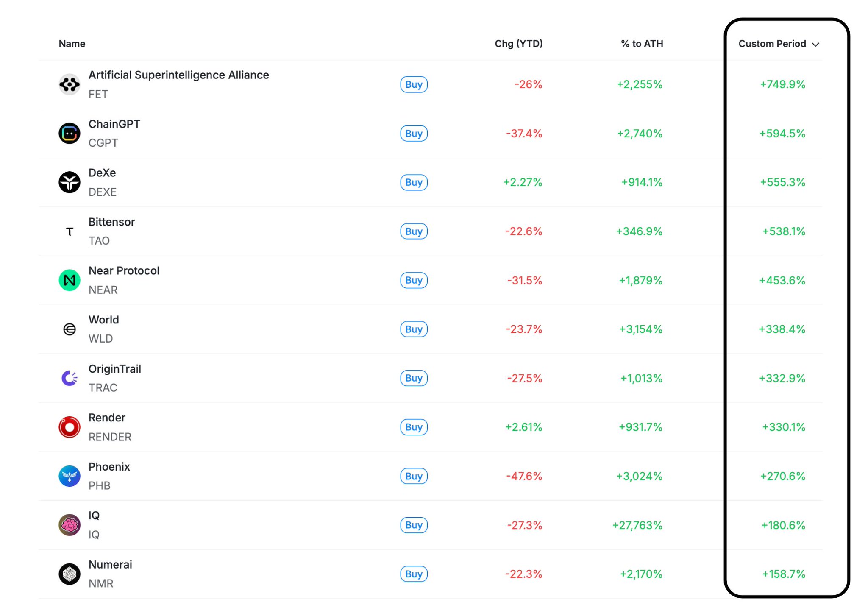Click the Artificial Superintelligence Alliance FET logo

click(x=70, y=85)
